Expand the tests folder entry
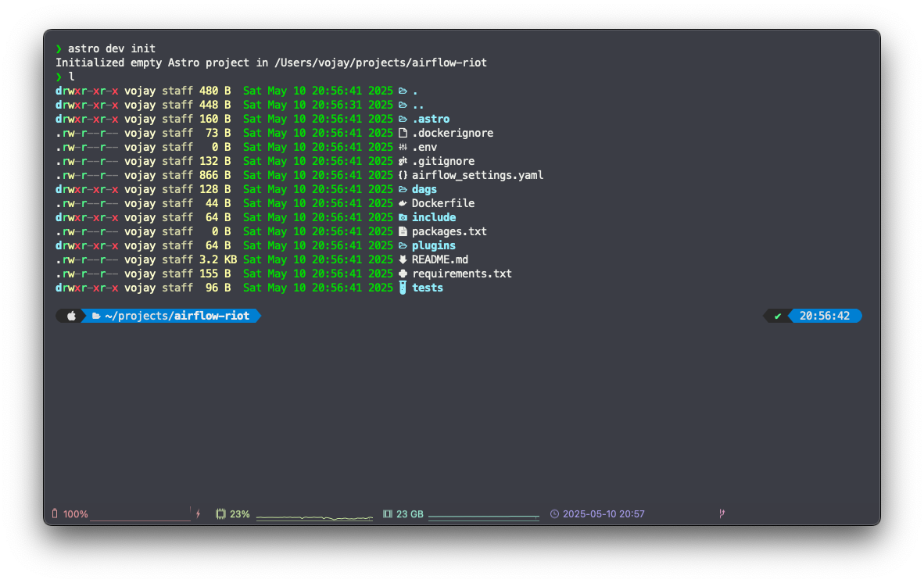This screenshot has width=924, height=583. pyautogui.click(x=428, y=288)
